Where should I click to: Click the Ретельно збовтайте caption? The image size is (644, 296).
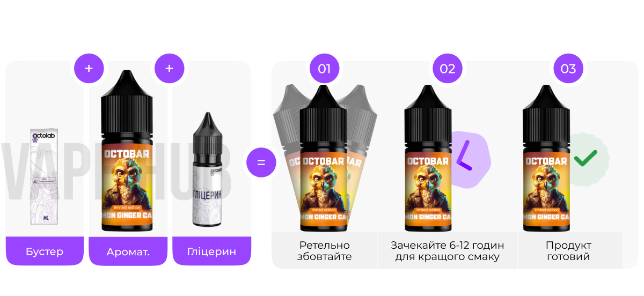[x=325, y=251]
